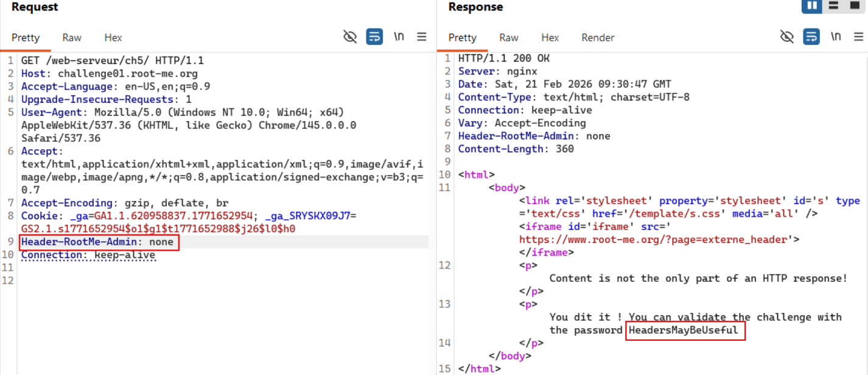
Task: Switch to single combined panel layout
Action: (854, 6)
